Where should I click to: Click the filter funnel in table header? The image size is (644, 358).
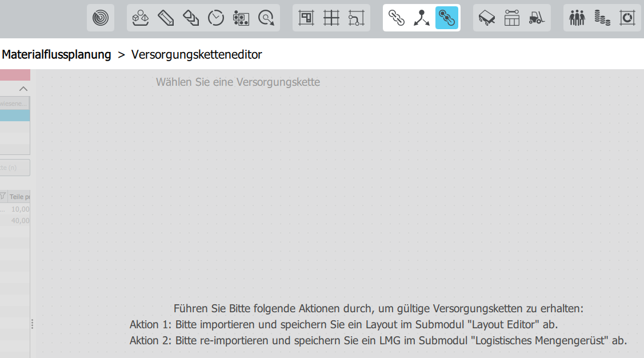point(2,196)
